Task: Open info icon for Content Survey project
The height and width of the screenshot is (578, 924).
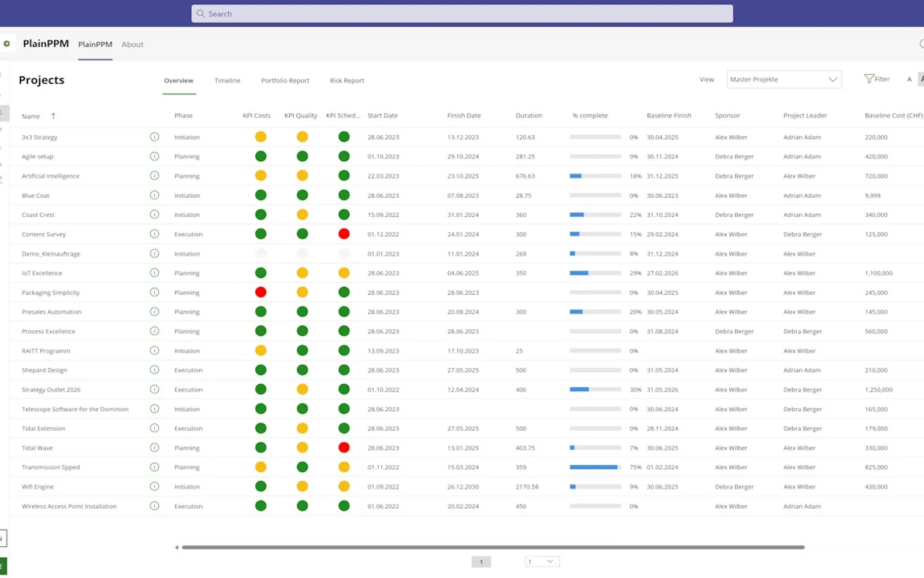Action: pos(154,234)
